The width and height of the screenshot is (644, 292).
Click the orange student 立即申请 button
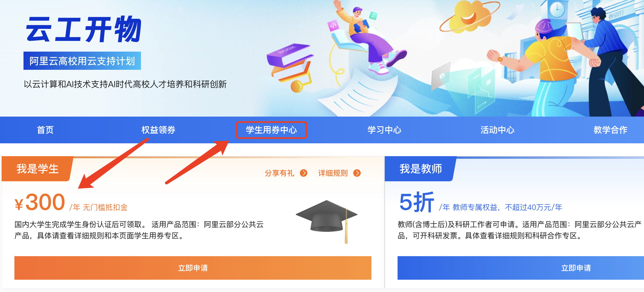point(193,268)
